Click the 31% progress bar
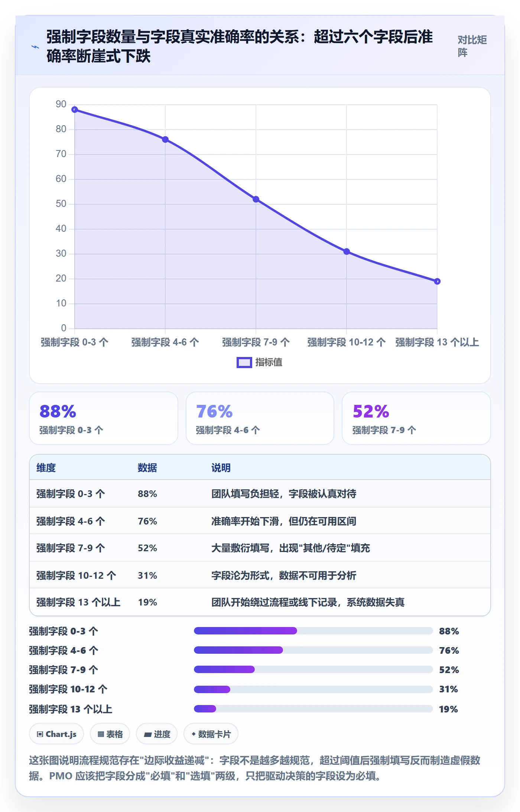This screenshot has height=812, width=520. tap(313, 689)
